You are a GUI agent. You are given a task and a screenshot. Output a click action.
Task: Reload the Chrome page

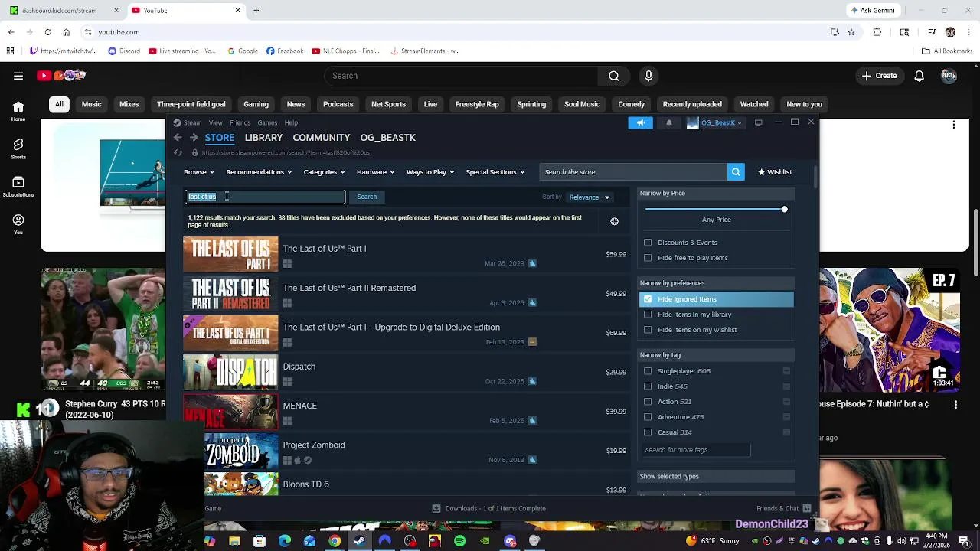47,32
